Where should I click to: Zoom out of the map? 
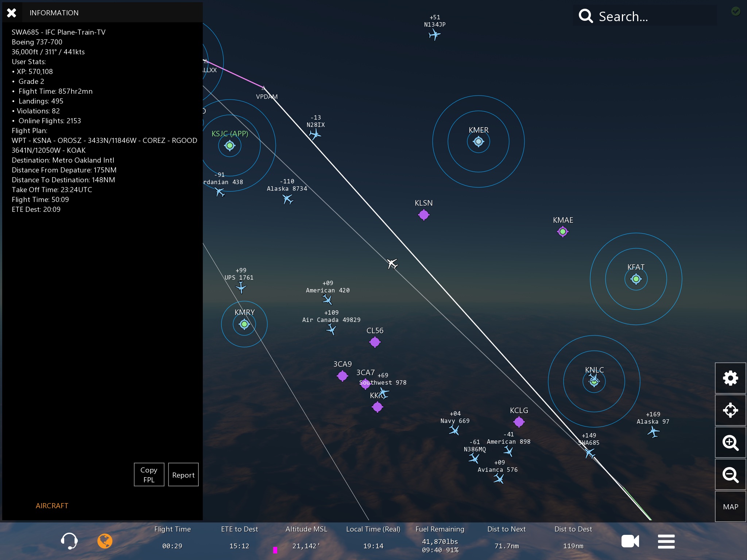(x=730, y=475)
